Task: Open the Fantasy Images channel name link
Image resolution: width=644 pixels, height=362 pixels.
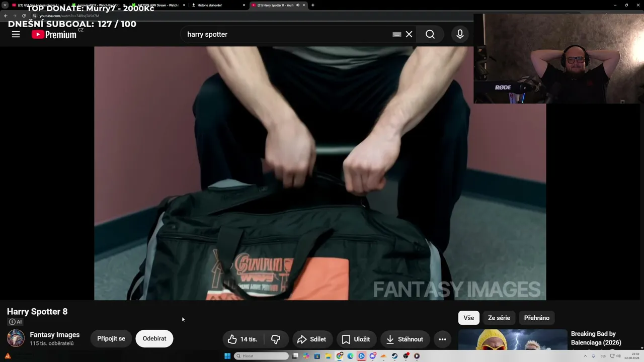Action: (x=55, y=335)
